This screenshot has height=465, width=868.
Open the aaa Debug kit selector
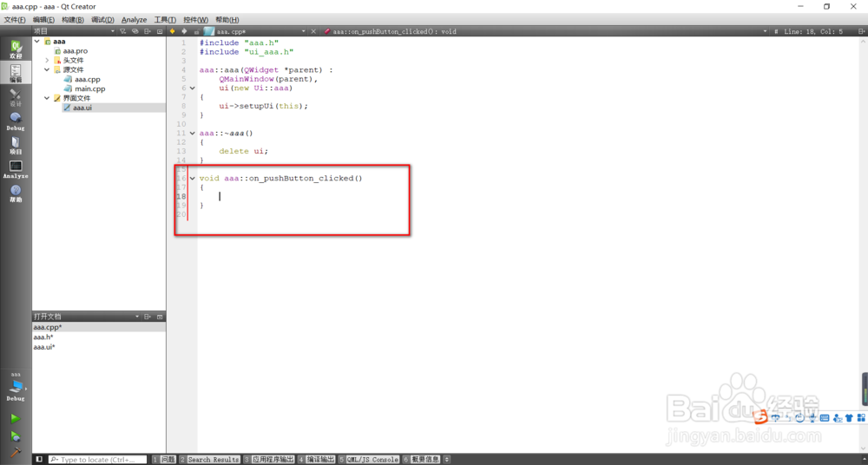[16, 387]
